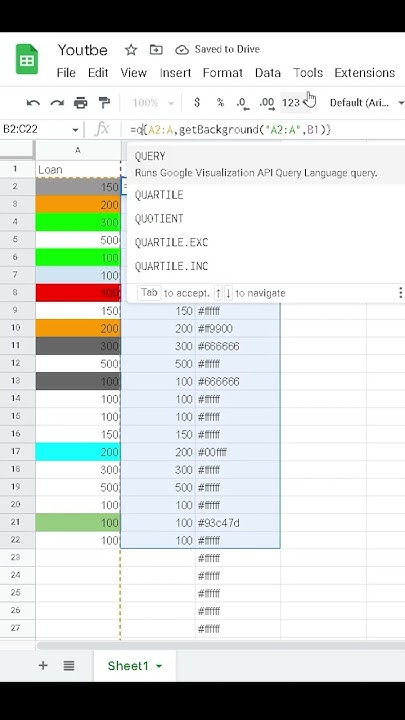Select column B value 500 in row 19
405x720 pixels.
[x=158, y=488]
